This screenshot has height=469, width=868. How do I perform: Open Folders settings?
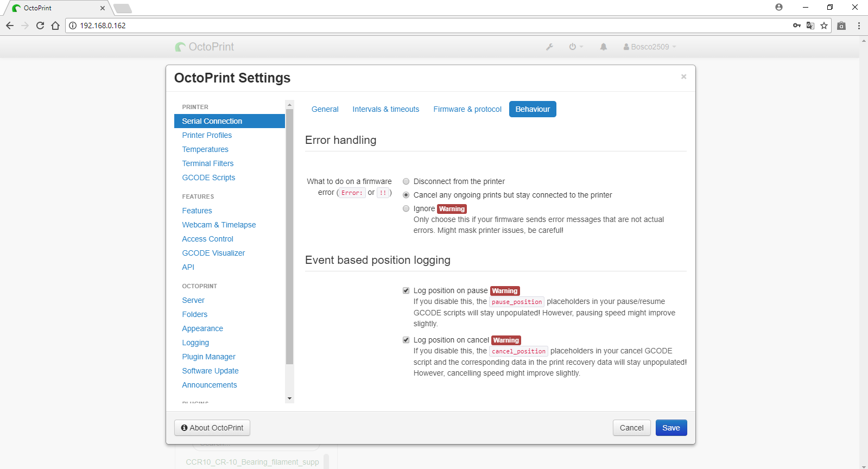(x=230, y=314)
